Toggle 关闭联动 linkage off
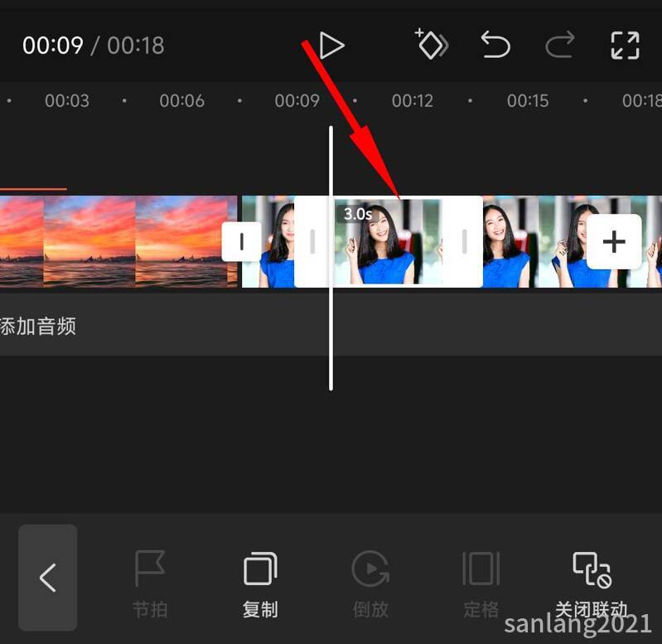The image size is (662, 644). [x=592, y=584]
